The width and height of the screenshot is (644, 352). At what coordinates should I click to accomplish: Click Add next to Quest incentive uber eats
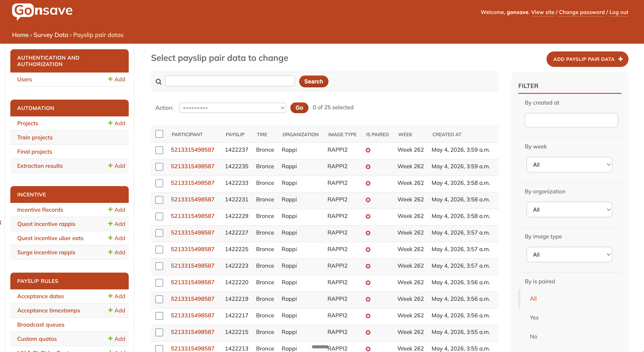coord(116,238)
